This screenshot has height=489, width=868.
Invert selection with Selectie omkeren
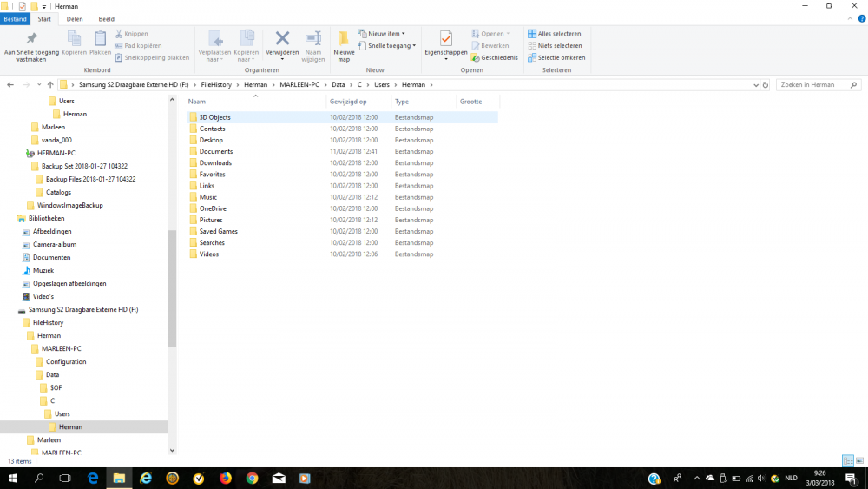(556, 57)
